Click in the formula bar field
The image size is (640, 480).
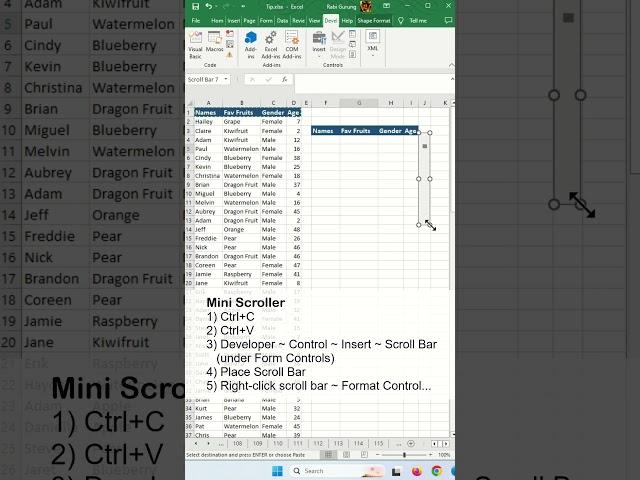371,84
